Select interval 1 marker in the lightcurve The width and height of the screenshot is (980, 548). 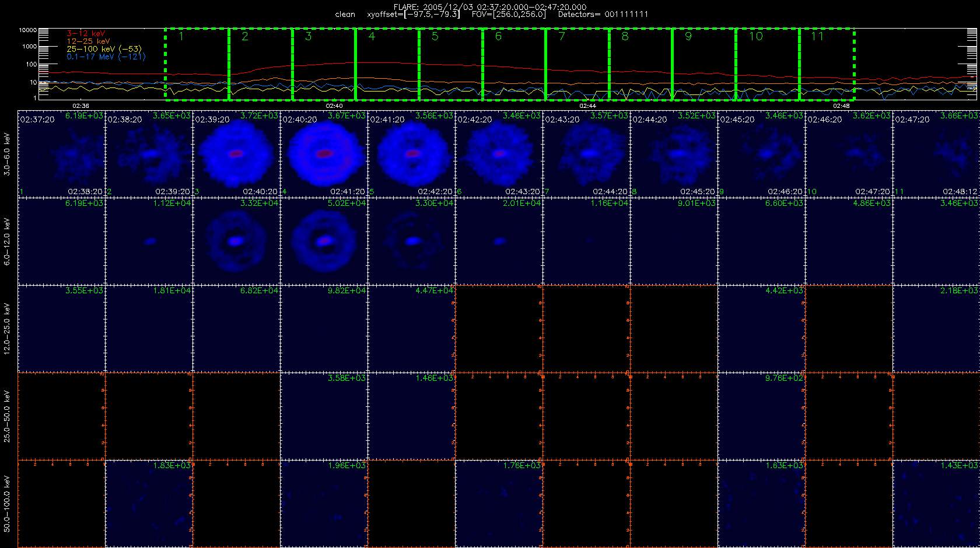[x=181, y=36]
